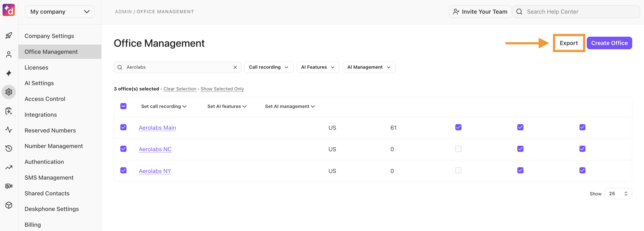Viewport: 644px width, 231px height.
Task: Expand the Call recording filter dropdown
Action: click(x=269, y=67)
